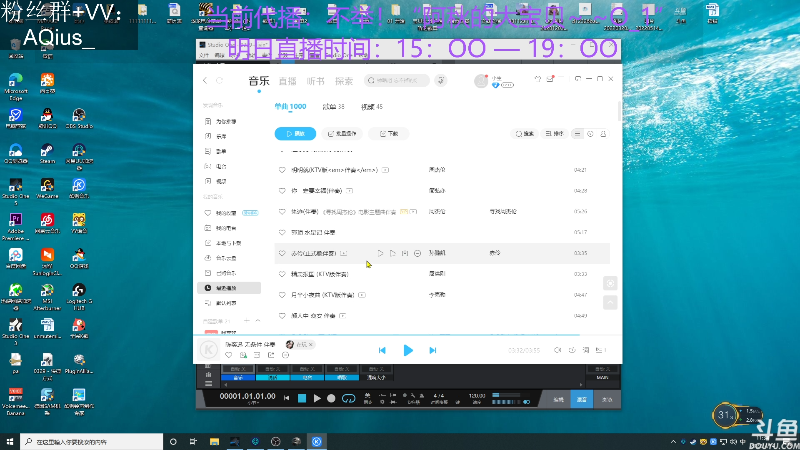Viewport: 800px width, 450px height.
Task: Click the volume speaker icon in player bar
Action: (x=558, y=350)
